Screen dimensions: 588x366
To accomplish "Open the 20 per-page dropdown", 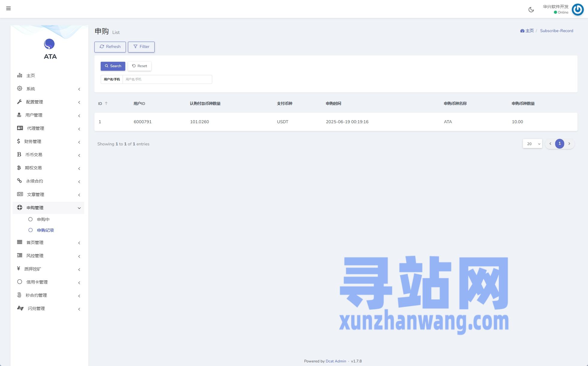I will point(533,144).
